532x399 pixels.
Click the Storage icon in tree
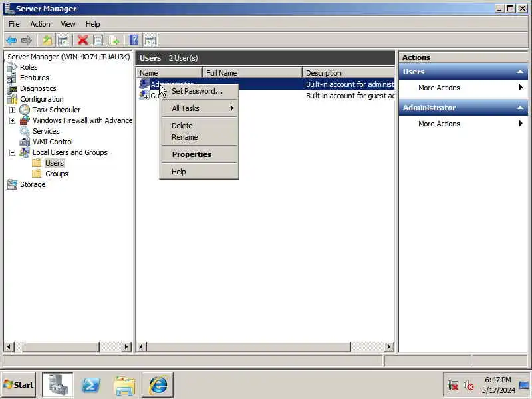point(12,184)
